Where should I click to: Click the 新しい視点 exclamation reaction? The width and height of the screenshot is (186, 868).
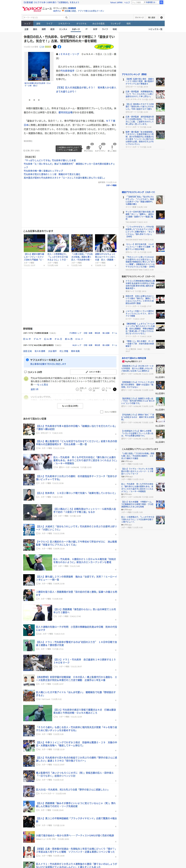[112, 148]
